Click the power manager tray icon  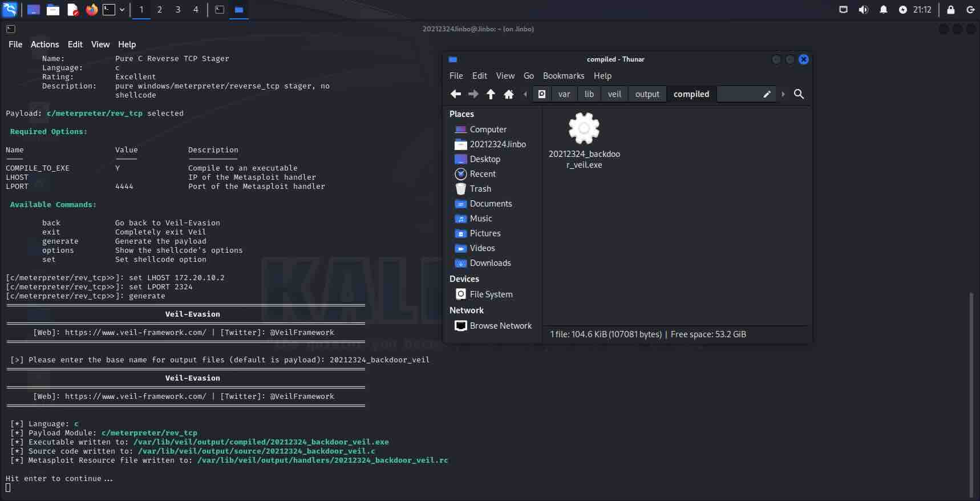(x=903, y=10)
